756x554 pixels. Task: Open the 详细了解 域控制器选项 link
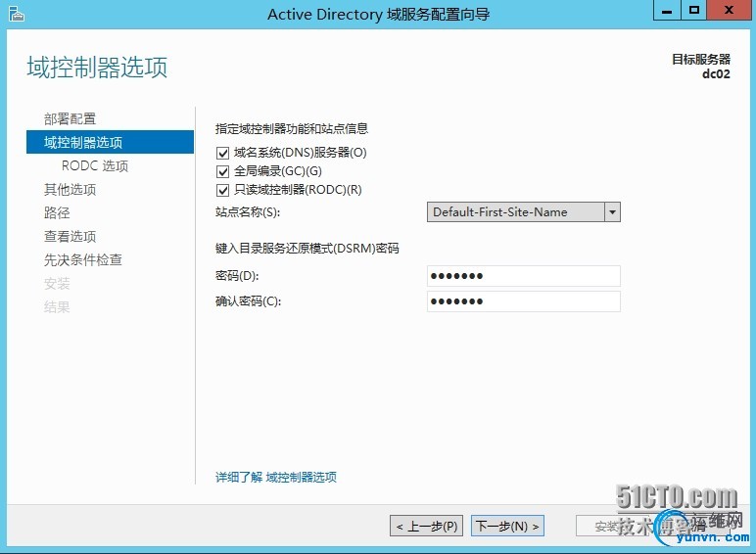276,477
